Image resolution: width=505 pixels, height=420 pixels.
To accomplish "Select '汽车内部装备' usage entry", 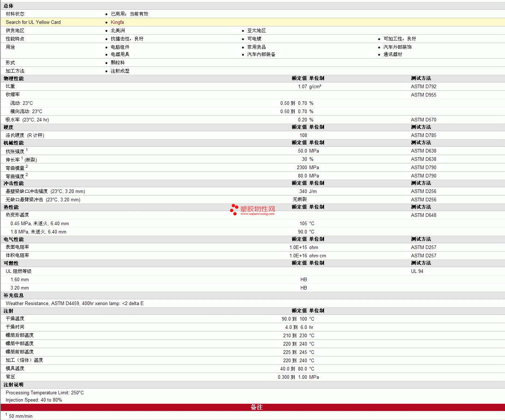I will [x=261, y=54].
